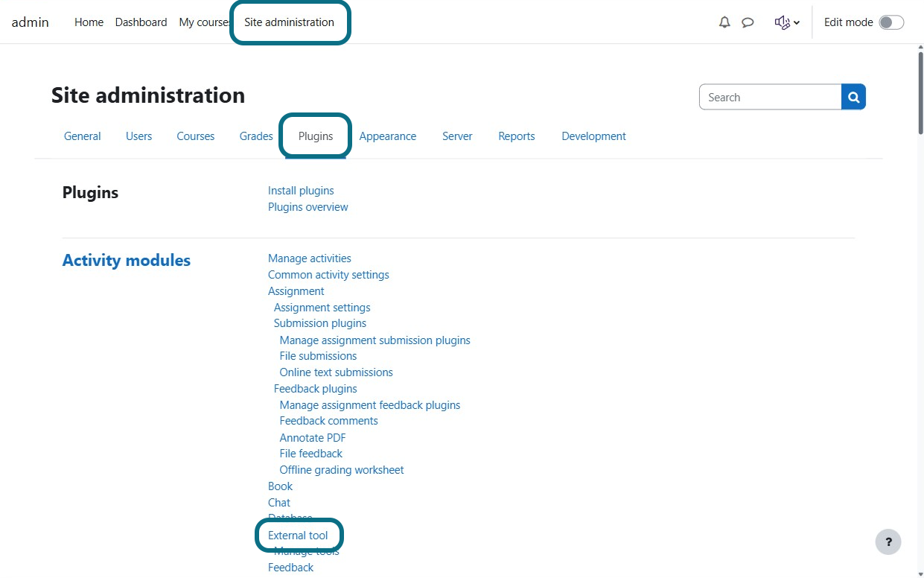
Task: Open the Assignment link
Action: coord(296,291)
